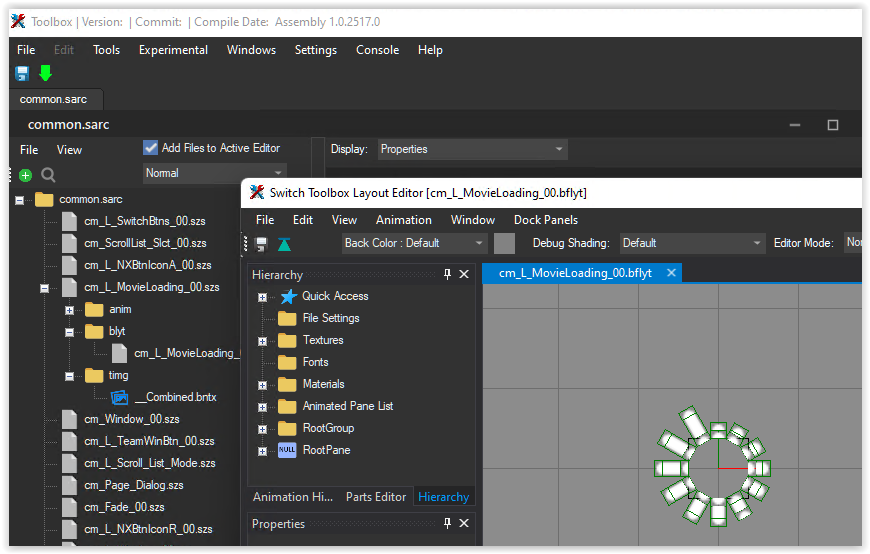Open the Dock Panels menu
The image size is (870, 554).
click(x=545, y=220)
